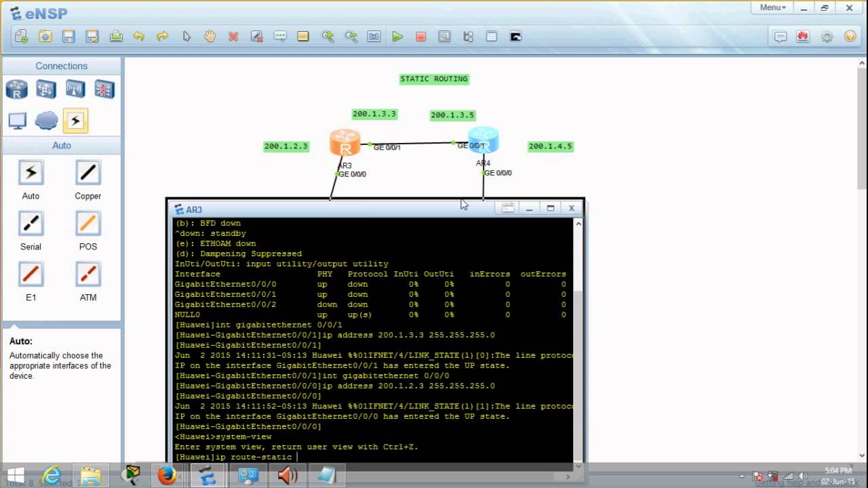The image size is (868, 488).
Task: Choose the ATM cable connection
Action: pos(88,274)
